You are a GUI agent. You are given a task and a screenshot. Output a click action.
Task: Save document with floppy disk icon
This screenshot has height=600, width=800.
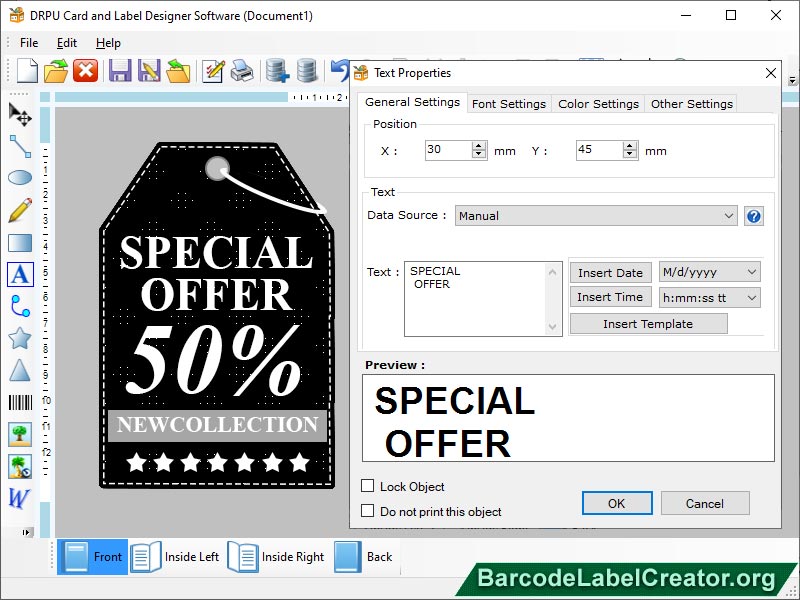point(120,70)
